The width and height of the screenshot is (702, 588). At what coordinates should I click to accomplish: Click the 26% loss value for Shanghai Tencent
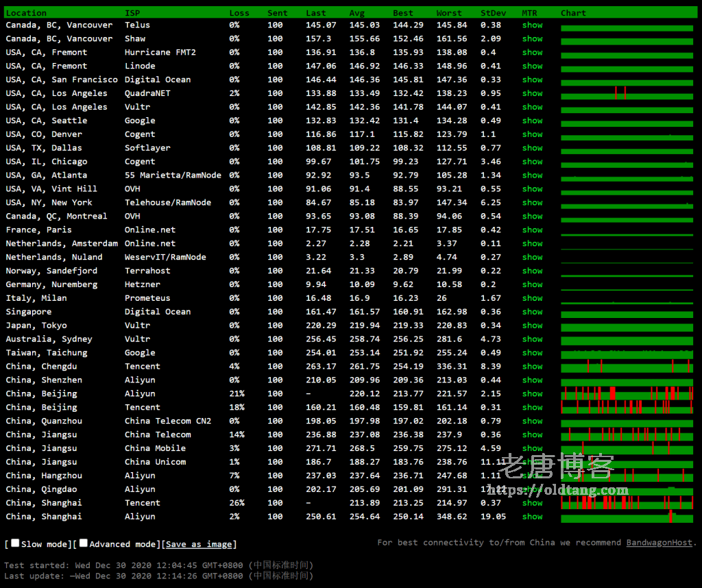tap(237, 502)
